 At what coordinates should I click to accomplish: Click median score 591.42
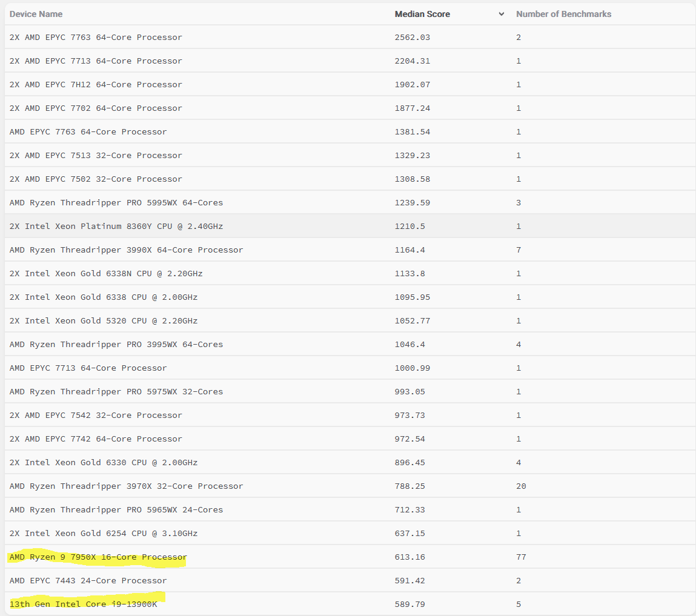click(x=409, y=581)
